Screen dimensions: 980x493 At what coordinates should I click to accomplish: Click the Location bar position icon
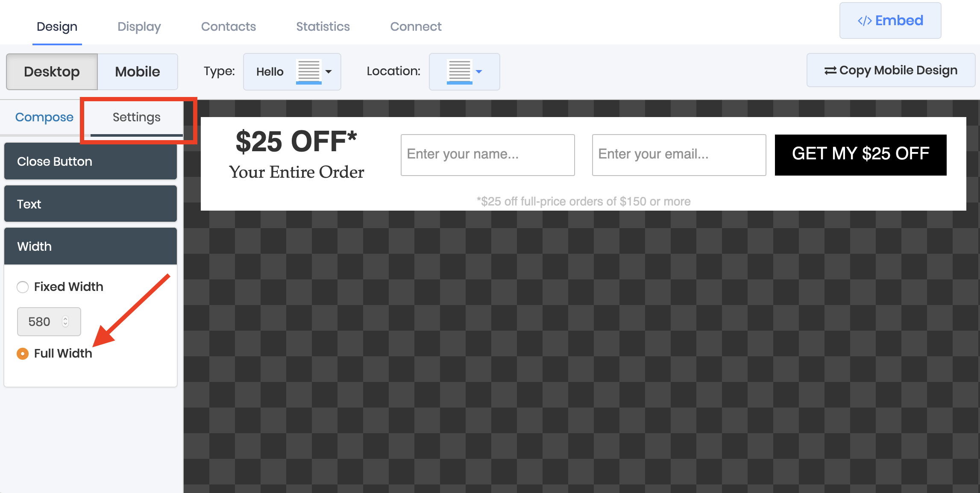[x=459, y=71]
